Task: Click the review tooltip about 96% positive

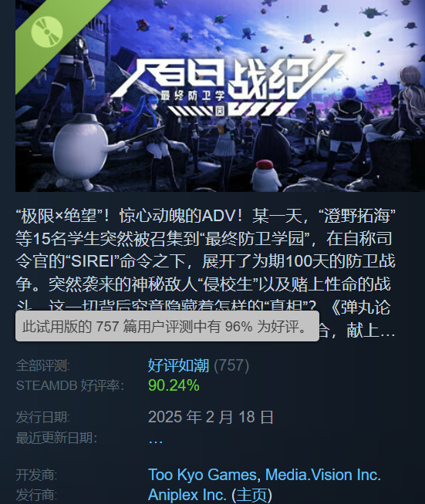Action: [167, 326]
